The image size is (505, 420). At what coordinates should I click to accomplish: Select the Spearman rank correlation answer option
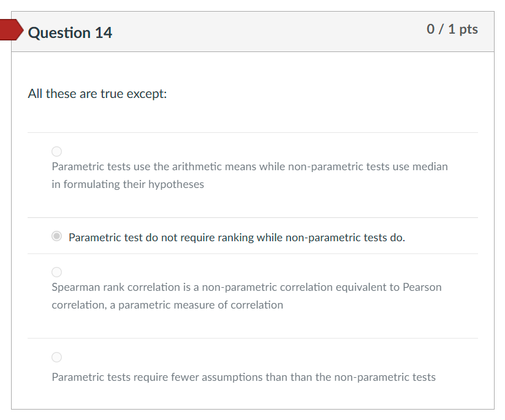click(x=56, y=272)
